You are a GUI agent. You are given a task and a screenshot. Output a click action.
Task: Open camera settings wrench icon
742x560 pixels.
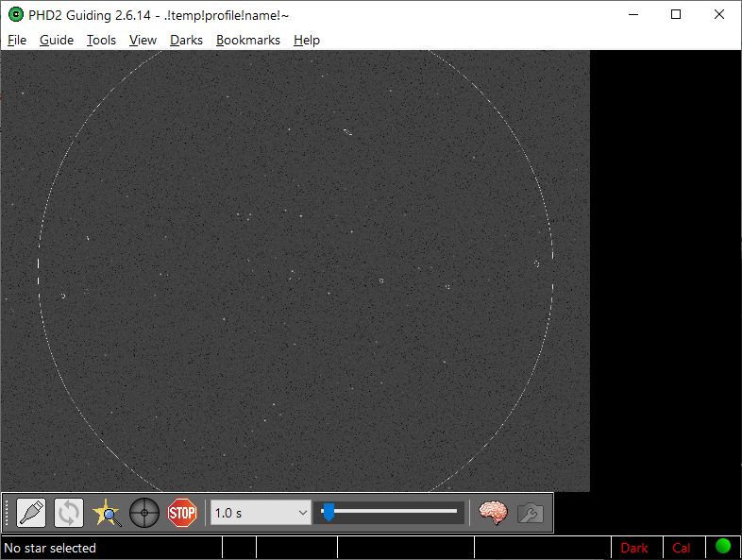531,513
